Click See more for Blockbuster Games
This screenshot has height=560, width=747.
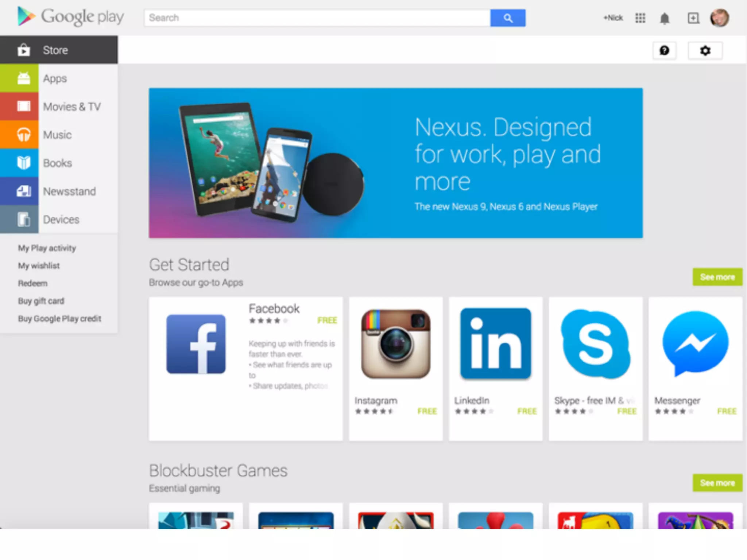pos(717,483)
